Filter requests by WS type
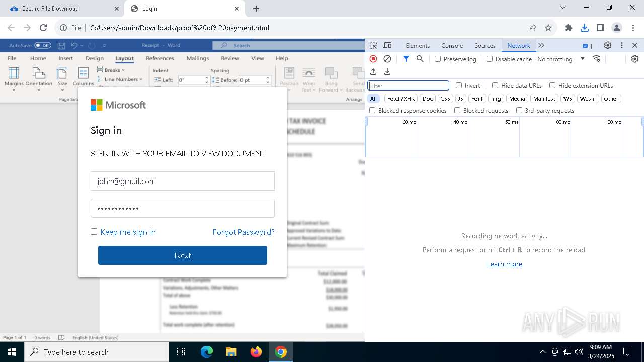 pyautogui.click(x=568, y=99)
